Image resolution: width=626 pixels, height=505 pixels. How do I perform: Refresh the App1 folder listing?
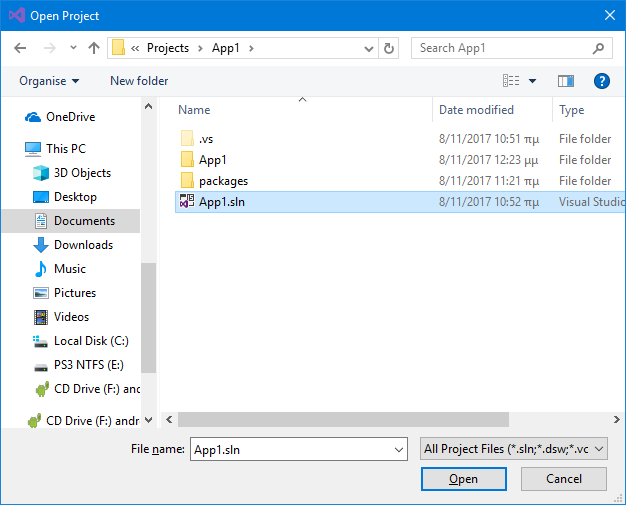coord(388,48)
